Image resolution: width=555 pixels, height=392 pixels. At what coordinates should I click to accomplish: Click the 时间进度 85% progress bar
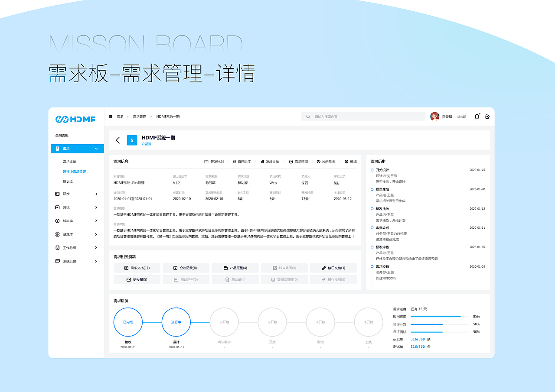[439, 317]
